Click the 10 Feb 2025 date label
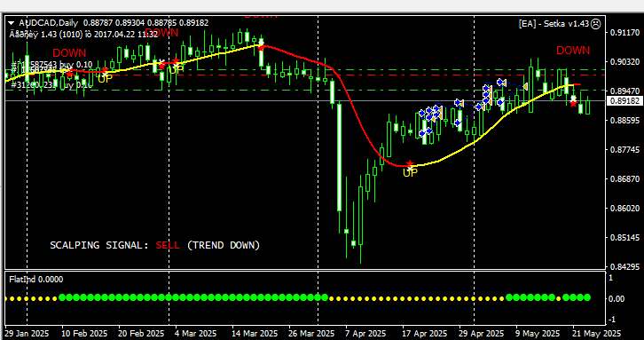 pos(84,333)
